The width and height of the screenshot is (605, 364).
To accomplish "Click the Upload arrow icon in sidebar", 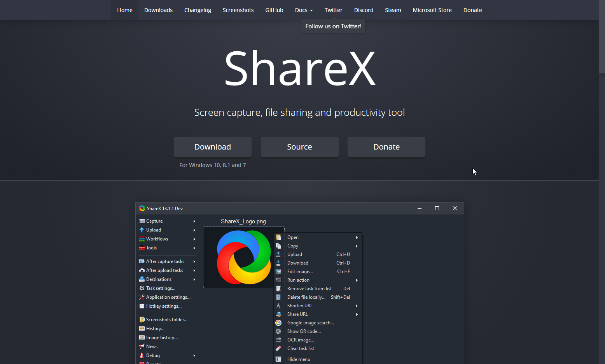I will 142,230.
